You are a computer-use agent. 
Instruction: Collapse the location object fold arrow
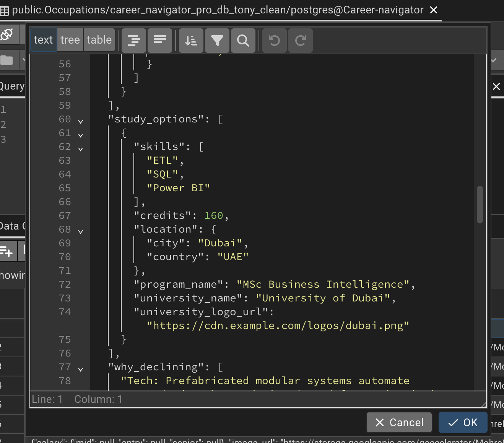point(81,232)
